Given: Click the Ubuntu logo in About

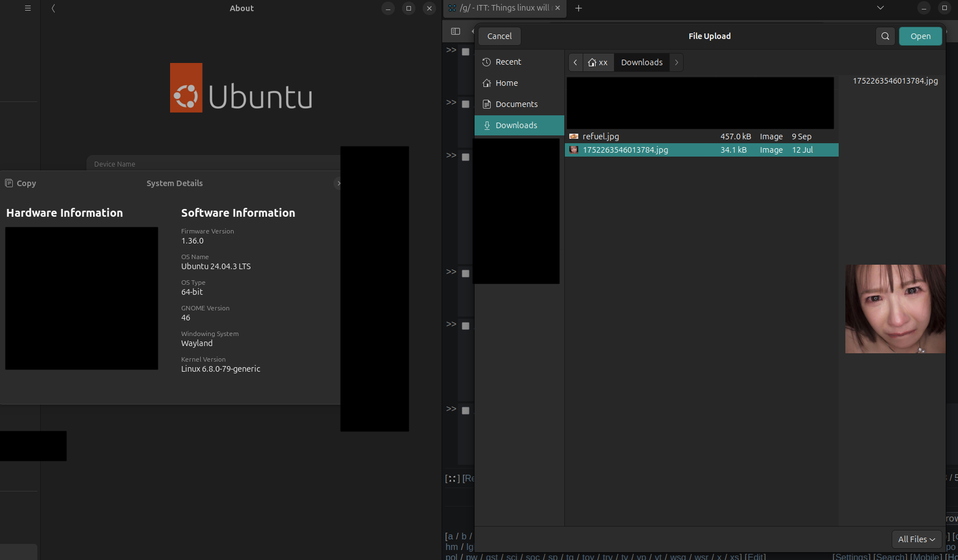Looking at the screenshot, I should pos(241,88).
